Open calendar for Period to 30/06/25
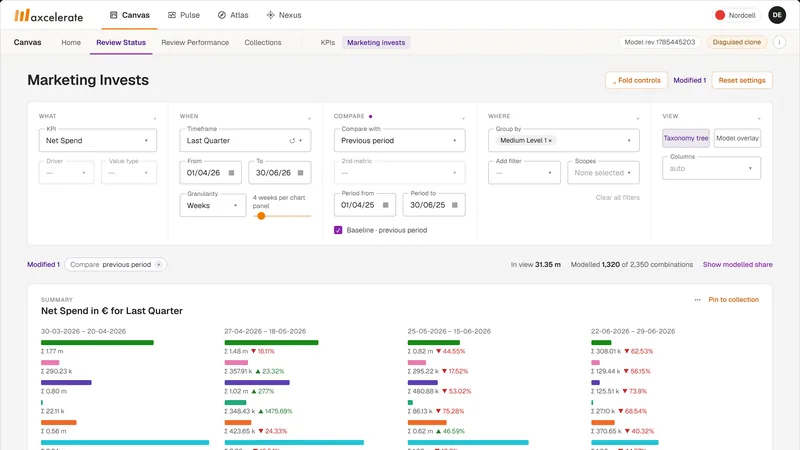The width and height of the screenshot is (800, 450). pyautogui.click(x=455, y=205)
